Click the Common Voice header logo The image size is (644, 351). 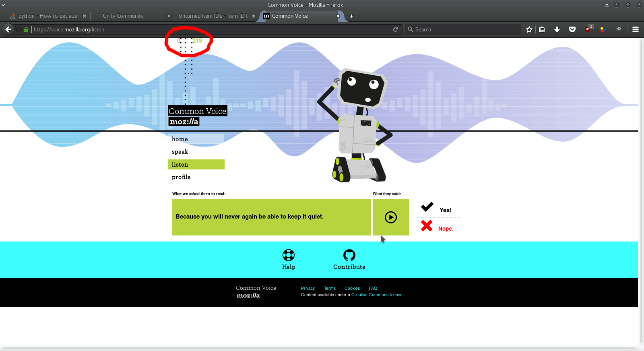pyautogui.click(x=198, y=111)
